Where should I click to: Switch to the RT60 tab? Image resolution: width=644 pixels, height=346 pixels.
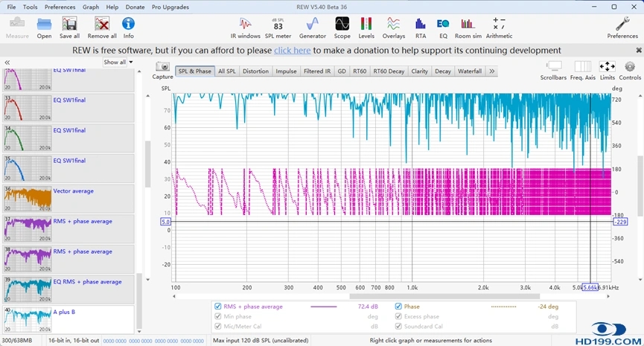point(360,71)
